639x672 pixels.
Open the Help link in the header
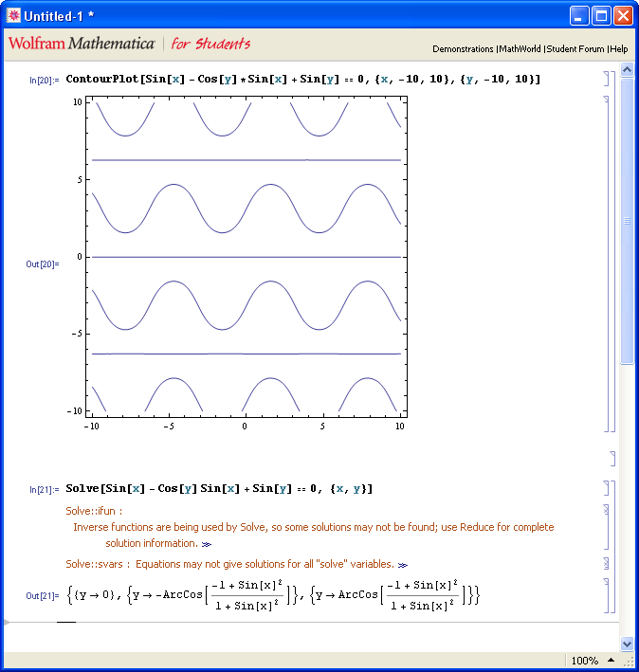pyautogui.click(x=619, y=48)
